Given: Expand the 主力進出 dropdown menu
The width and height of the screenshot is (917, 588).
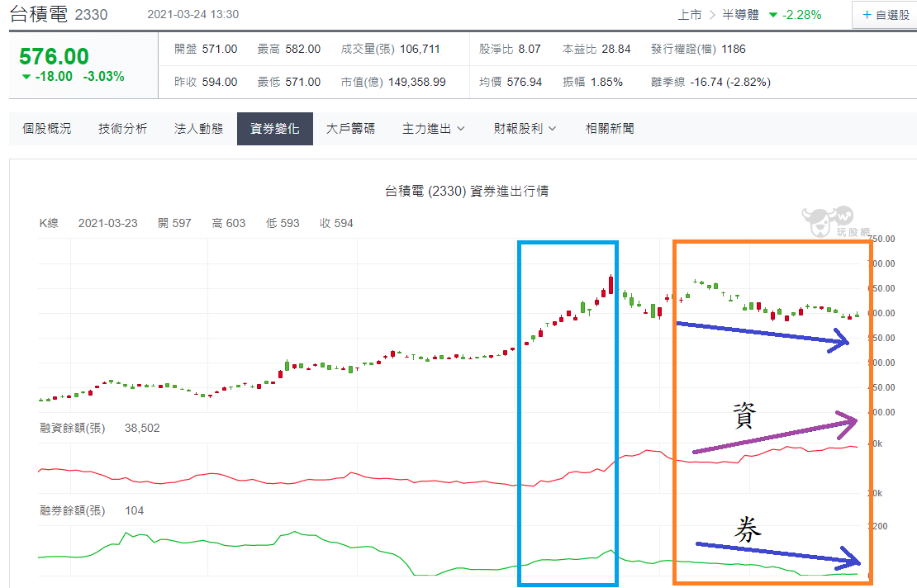Looking at the screenshot, I should click(434, 129).
